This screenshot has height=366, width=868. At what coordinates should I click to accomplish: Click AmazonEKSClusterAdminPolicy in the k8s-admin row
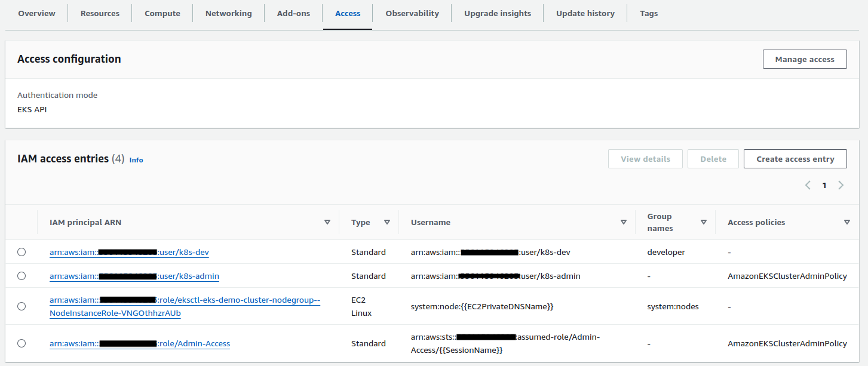tap(787, 276)
